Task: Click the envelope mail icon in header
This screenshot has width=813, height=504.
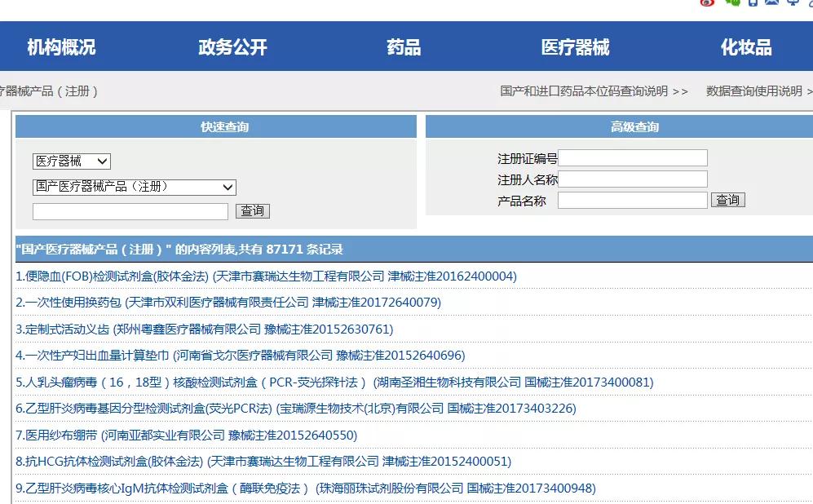Action: 771,4
